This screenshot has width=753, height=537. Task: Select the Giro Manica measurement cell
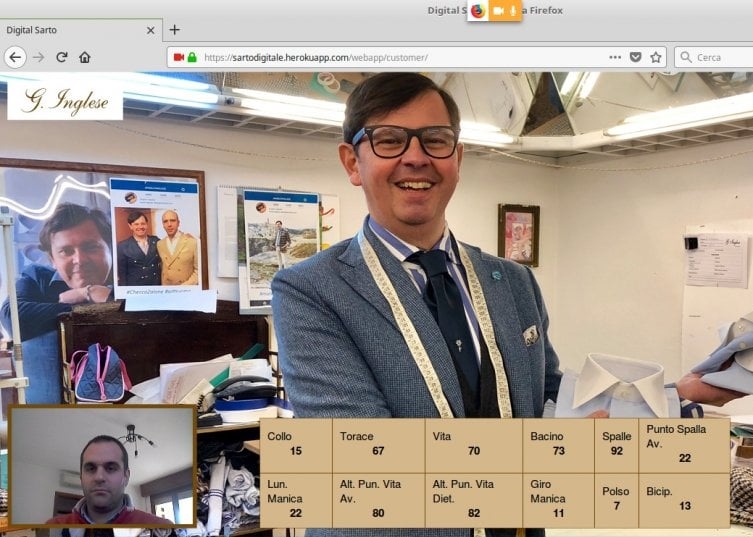point(557,500)
